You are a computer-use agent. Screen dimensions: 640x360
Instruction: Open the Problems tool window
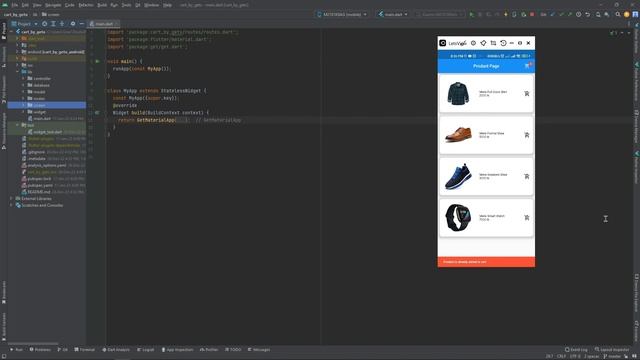(40, 350)
